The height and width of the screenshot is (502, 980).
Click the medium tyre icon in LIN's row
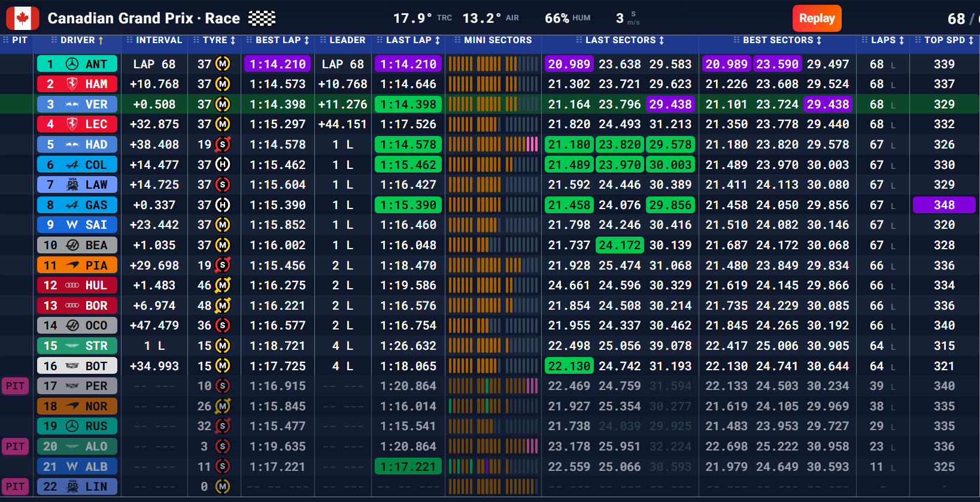pos(223,486)
